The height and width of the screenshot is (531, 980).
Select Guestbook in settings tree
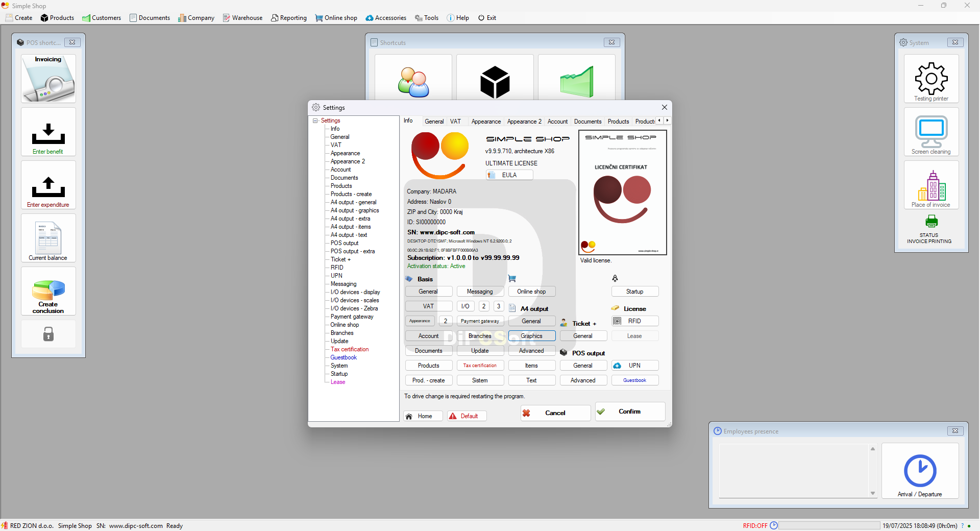[x=344, y=357]
